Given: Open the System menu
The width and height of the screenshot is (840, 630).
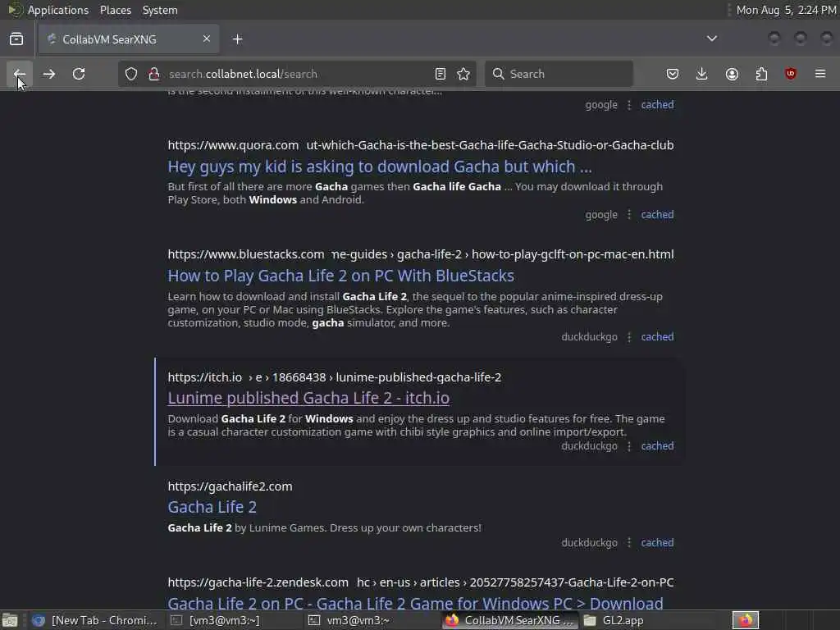Looking at the screenshot, I should pos(160,10).
